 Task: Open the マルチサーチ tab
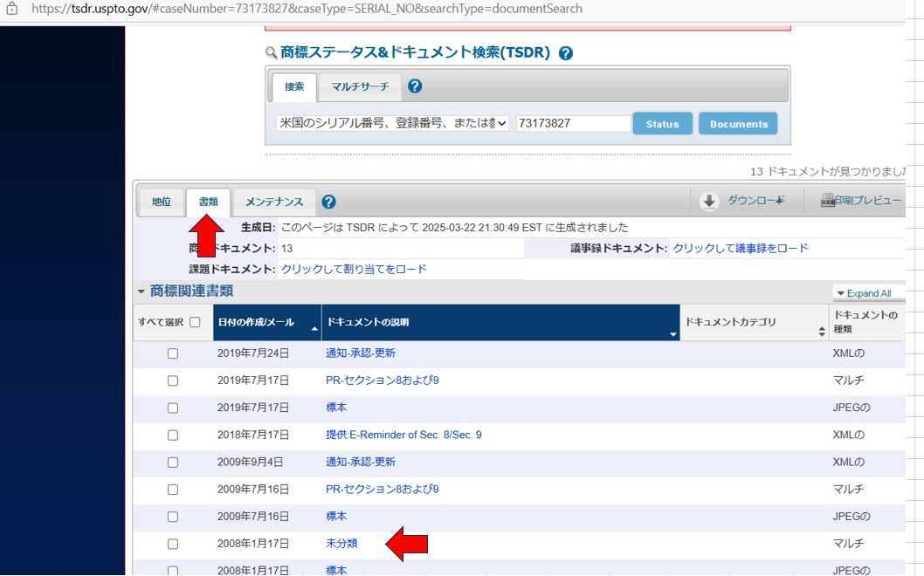pos(360,87)
